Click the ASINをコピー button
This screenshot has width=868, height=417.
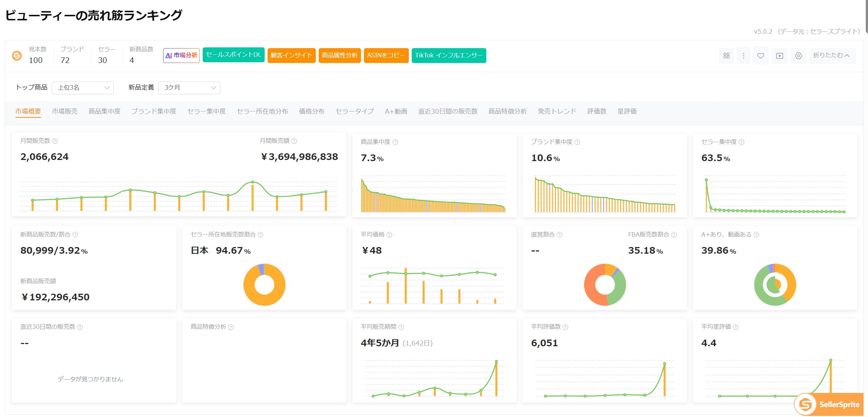(x=386, y=56)
